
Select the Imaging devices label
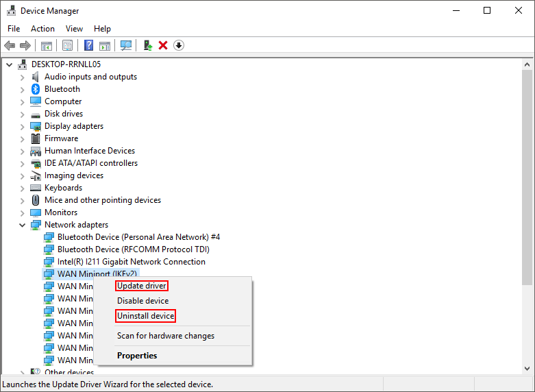(74, 175)
